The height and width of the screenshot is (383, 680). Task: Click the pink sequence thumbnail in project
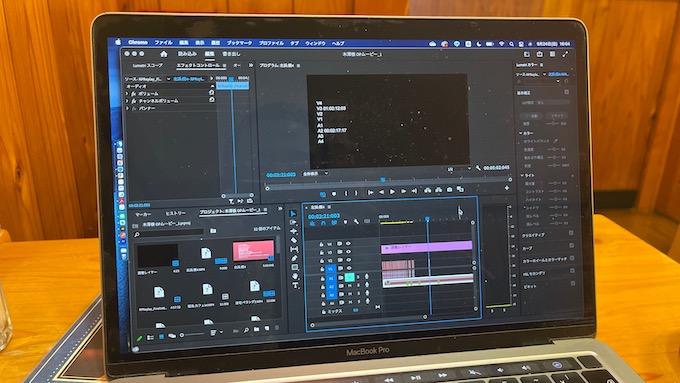(x=253, y=251)
